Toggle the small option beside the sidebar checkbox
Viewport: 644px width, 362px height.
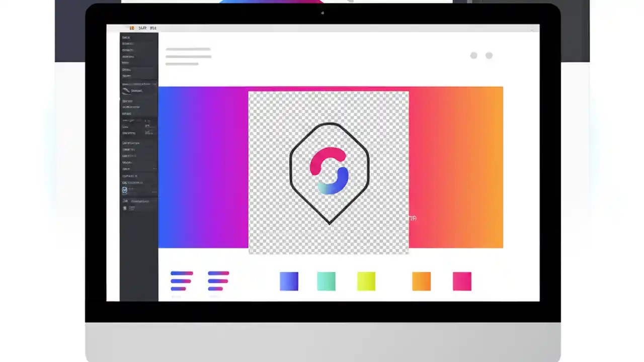point(131,190)
